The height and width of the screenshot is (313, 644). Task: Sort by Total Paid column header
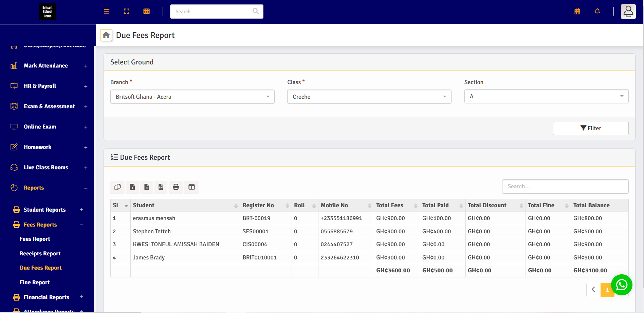click(x=443, y=206)
